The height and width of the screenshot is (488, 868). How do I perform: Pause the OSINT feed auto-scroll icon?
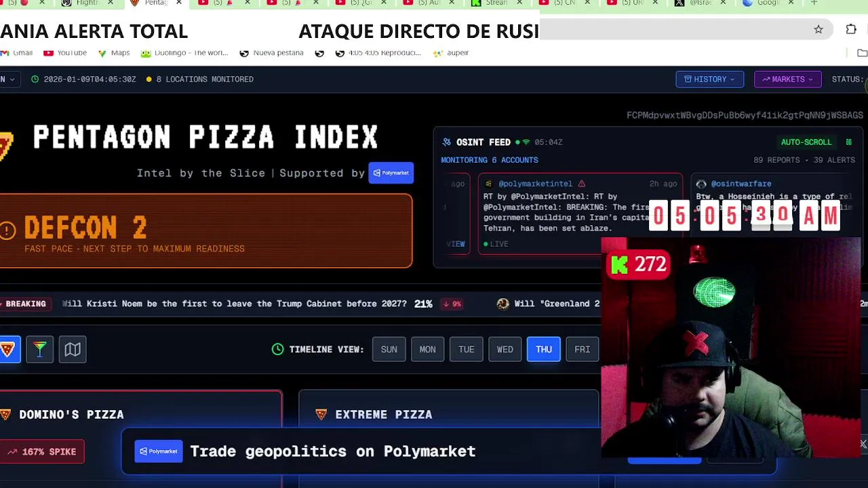(x=848, y=142)
